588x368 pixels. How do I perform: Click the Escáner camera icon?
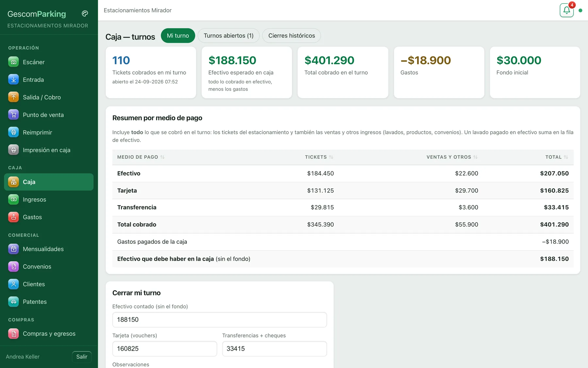(13, 62)
